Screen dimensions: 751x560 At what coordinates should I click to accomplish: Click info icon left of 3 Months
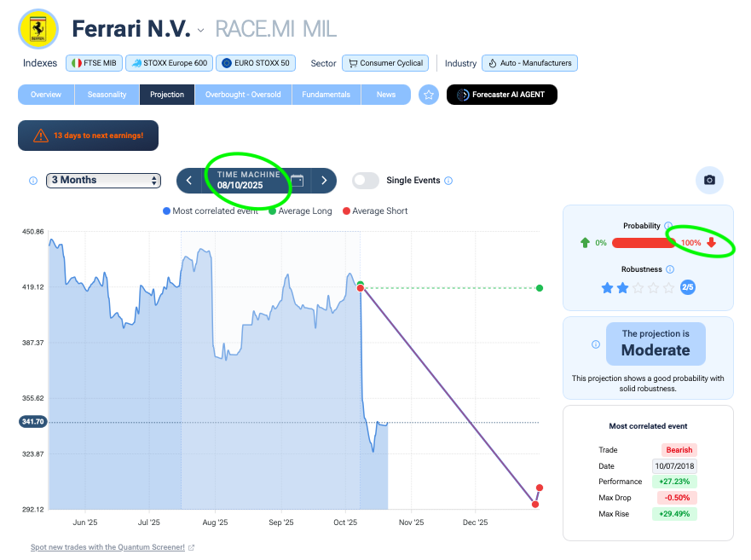click(x=33, y=181)
